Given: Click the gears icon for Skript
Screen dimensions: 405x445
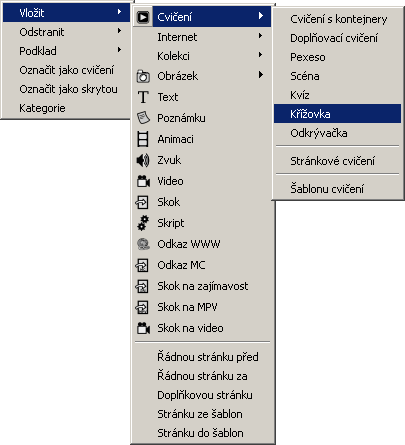Looking at the screenshot, I should 143,223.
